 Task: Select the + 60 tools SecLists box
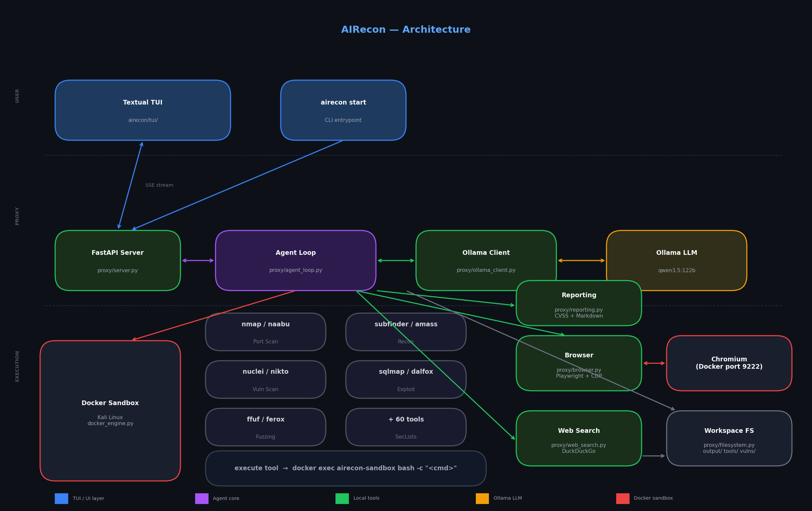(x=406, y=427)
